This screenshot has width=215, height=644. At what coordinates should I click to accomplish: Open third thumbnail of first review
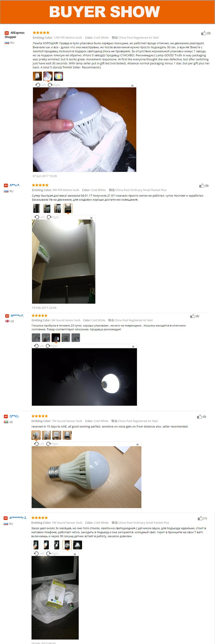[x=59, y=76]
